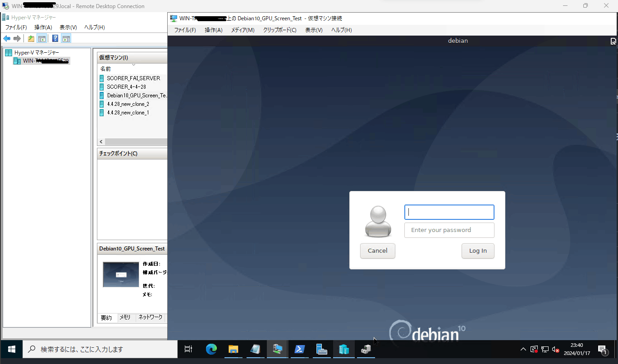618x364 pixels.
Task: Click the Back arrow in Hyper-V Manager toolbar
Action: [7, 39]
